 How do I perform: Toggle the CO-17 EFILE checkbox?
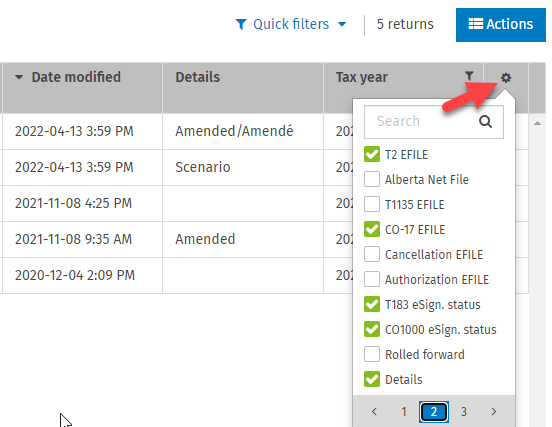[x=372, y=229]
